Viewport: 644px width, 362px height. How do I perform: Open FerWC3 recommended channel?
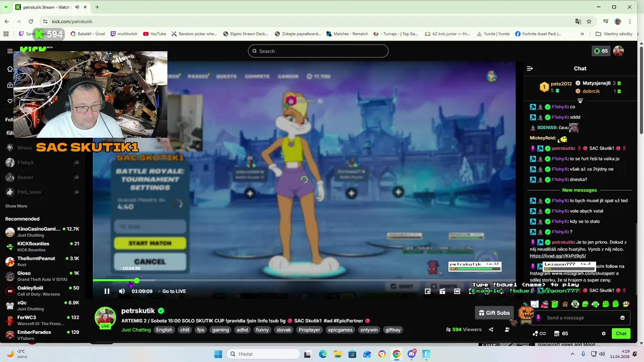[x=42, y=321]
